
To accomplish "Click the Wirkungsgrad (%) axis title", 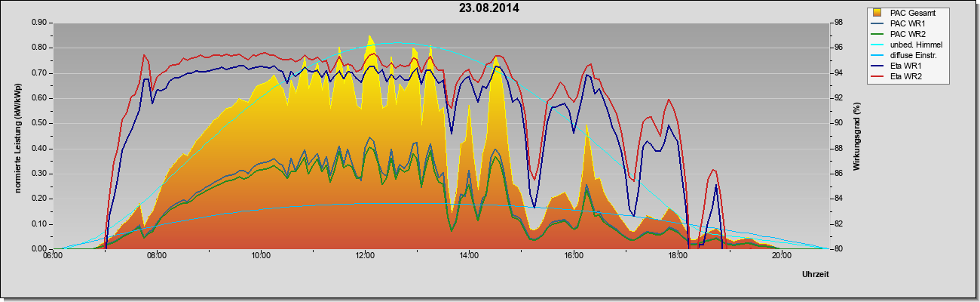I will coord(857,137).
